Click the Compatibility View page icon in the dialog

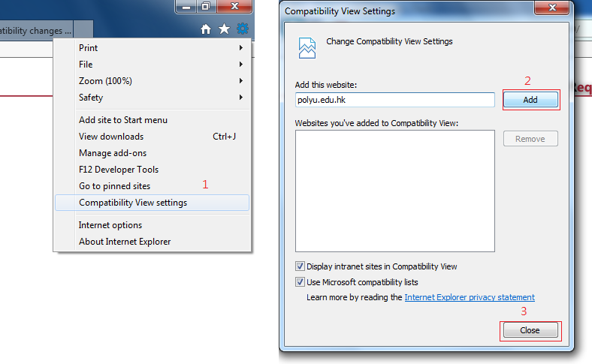point(307,48)
